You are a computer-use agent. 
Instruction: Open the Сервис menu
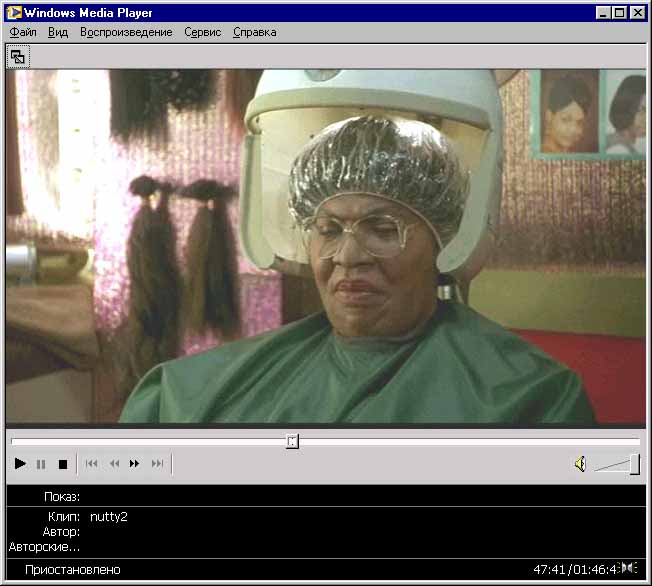[x=203, y=32]
